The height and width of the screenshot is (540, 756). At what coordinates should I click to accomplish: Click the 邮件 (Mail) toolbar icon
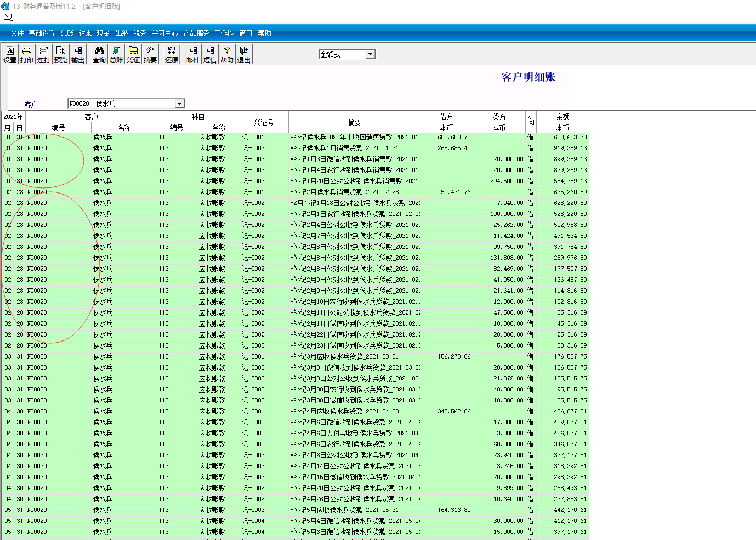pos(193,54)
